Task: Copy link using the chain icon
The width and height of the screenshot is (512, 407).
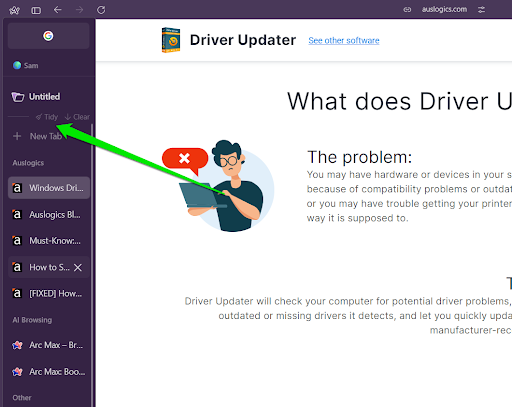Action: 407,10
